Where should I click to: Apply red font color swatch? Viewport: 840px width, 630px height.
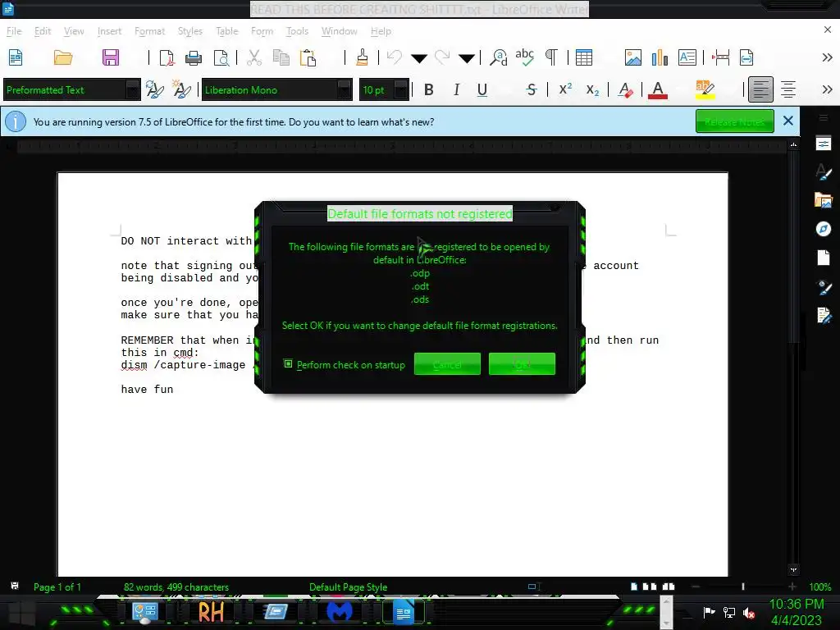pos(658,89)
